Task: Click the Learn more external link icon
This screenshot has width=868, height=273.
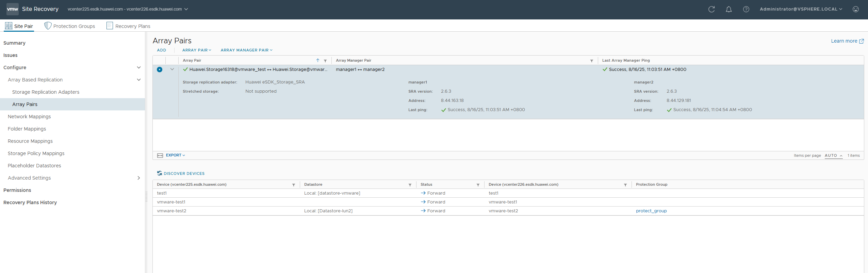Action: click(x=862, y=41)
